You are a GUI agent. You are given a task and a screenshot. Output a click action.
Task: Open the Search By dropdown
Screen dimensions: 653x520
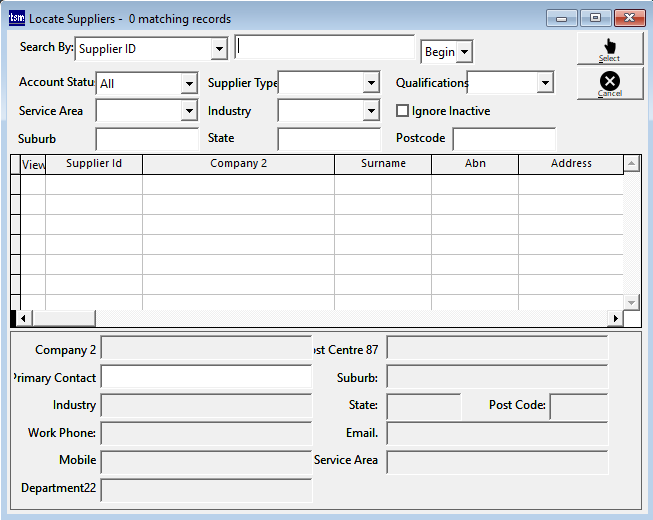click(220, 49)
